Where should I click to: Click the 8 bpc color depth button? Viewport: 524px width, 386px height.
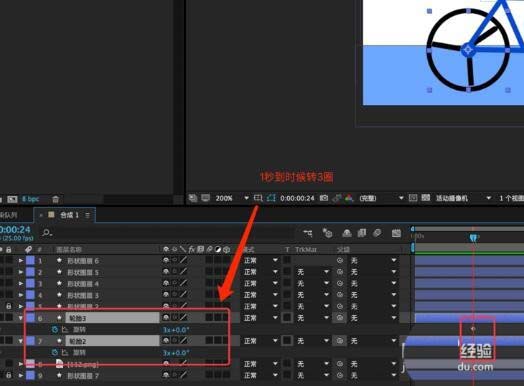tap(30, 199)
